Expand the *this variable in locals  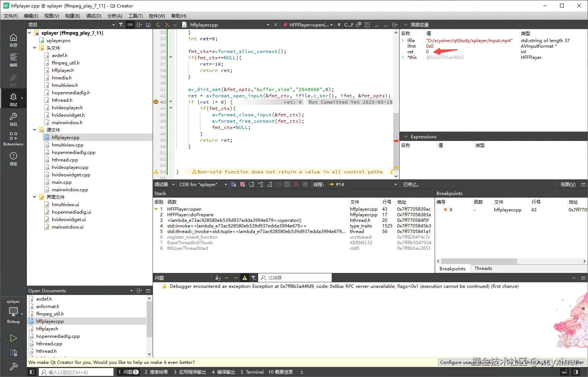(x=403, y=57)
